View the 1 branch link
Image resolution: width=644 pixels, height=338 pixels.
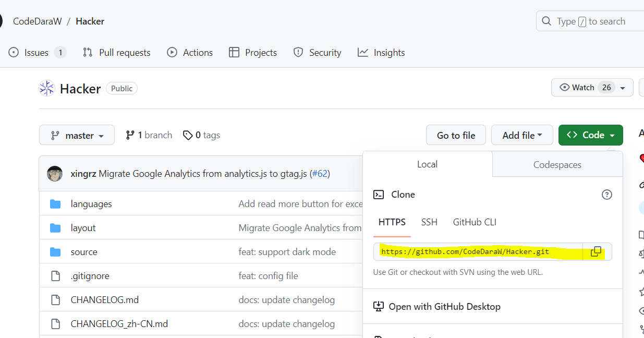point(149,135)
